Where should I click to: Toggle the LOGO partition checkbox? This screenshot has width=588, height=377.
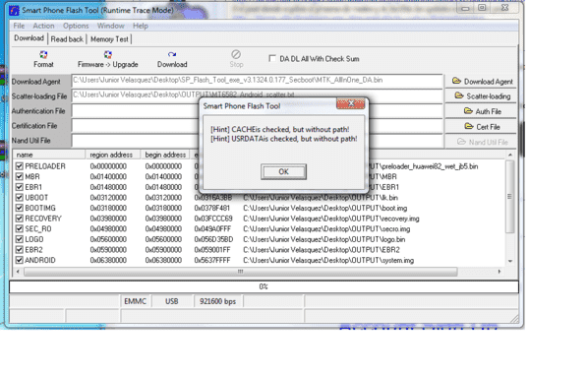coord(20,239)
